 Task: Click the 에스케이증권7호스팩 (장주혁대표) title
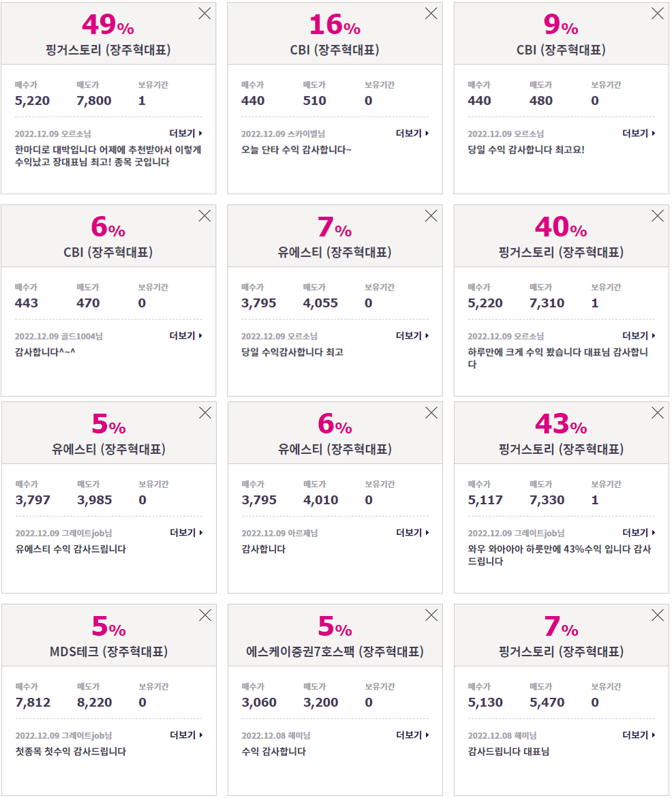coord(335,651)
